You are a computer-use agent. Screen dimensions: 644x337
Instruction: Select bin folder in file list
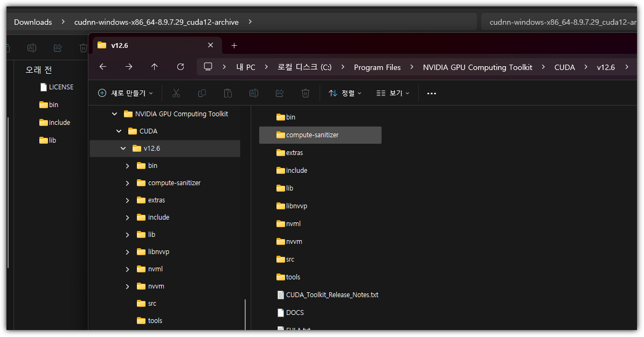pyautogui.click(x=286, y=117)
